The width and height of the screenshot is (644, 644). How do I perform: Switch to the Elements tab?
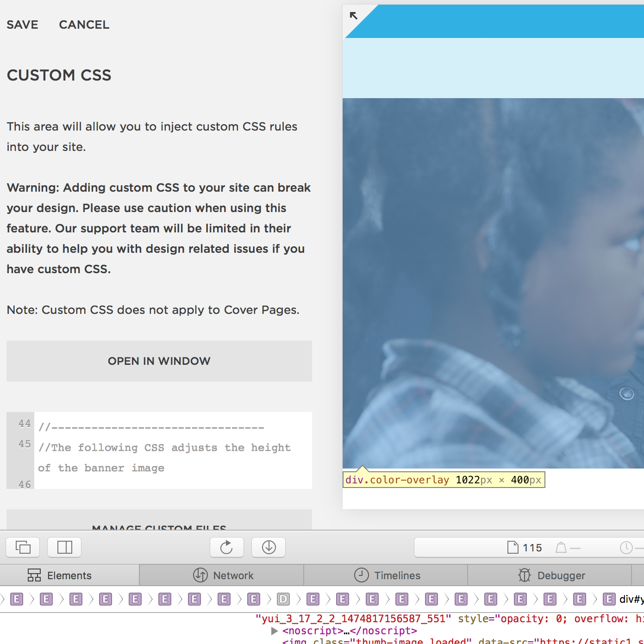click(x=69, y=575)
